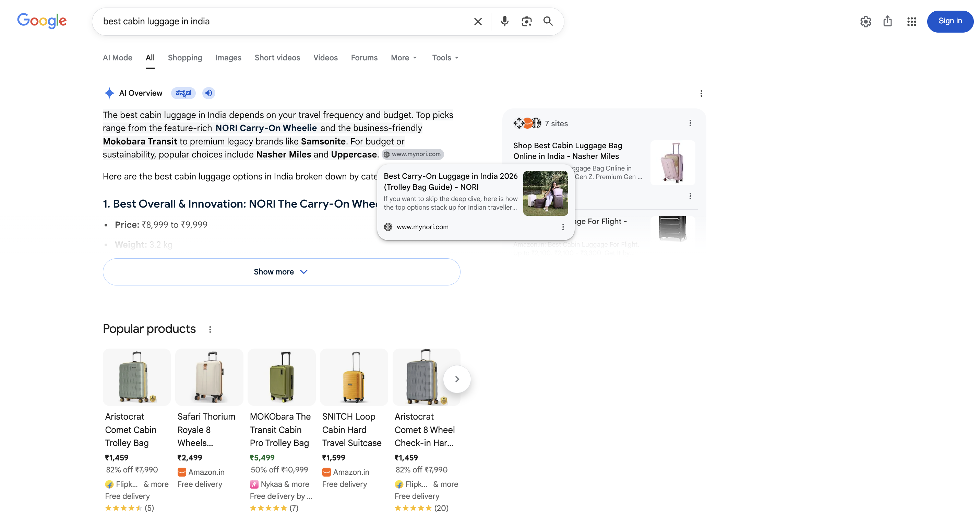Image resolution: width=980 pixels, height=527 pixels.
Task: Open Best Carry-On Luggage in India 2026 link
Action: click(451, 181)
